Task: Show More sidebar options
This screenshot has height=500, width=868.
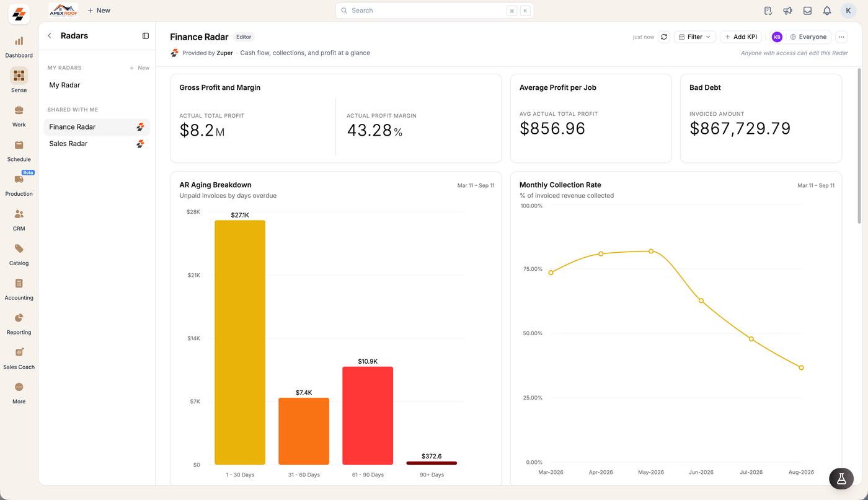Action: (19, 393)
